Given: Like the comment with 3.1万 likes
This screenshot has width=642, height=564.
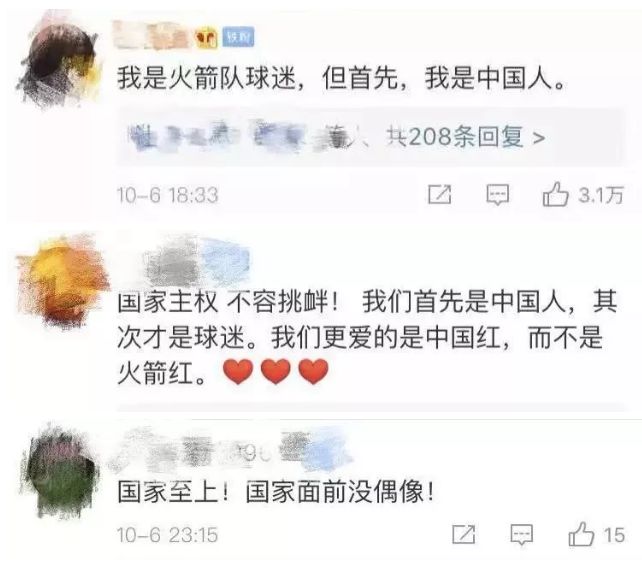Looking at the screenshot, I should (555, 194).
